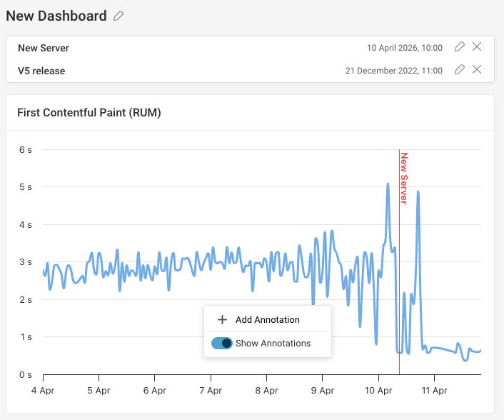Edit the New Dashboard title pencil icon
The width and height of the screenshot is (504, 420).
[119, 16]
